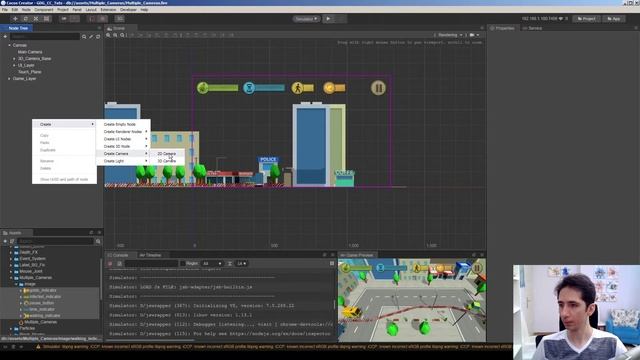Click the scene zoom-in magnifier icon
Image resolution: width=640 pixels, height=360 pixels.
coord(109,35)
